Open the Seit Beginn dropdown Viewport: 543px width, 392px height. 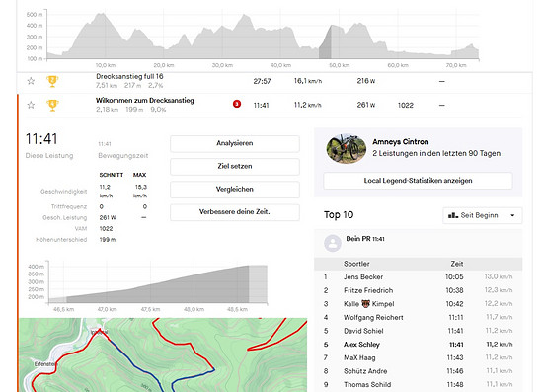click(483, 215)
